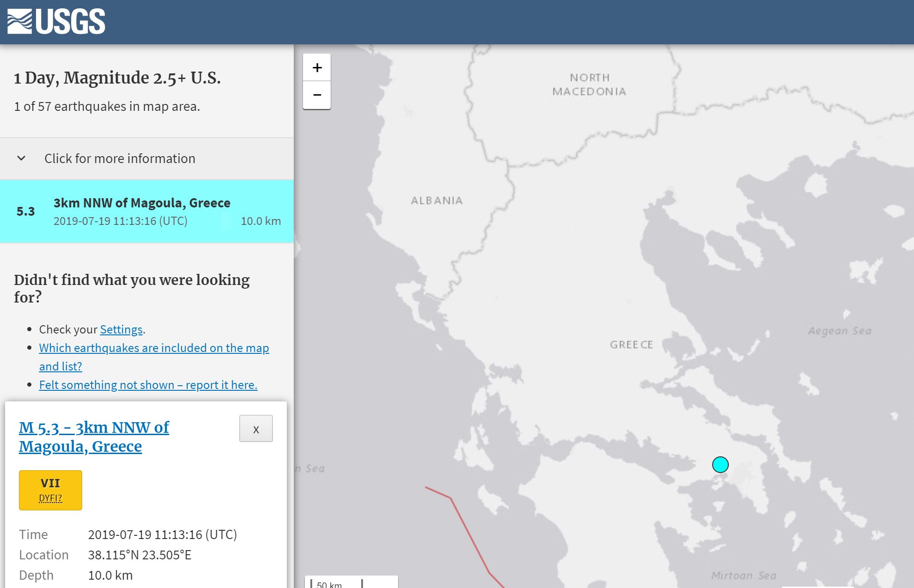Click Felt something not shown report link
The image size is (914, 588).
[148, 385]
